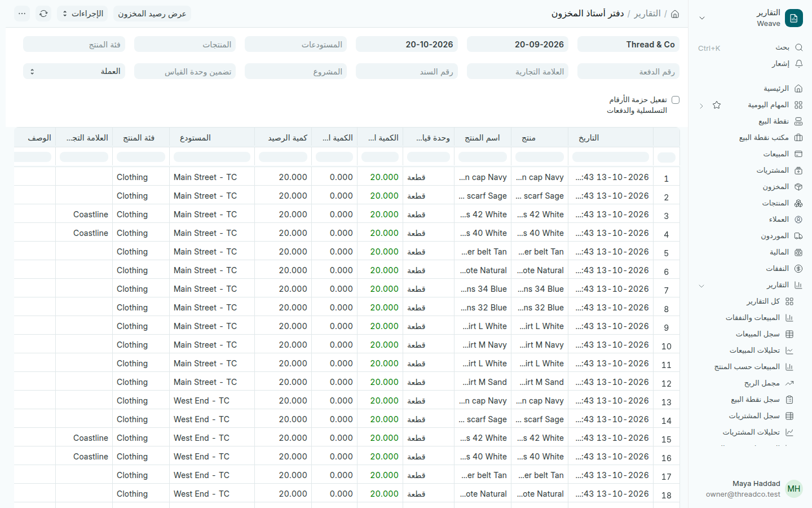Viewport: 812px width, 508px height.
Task: Open the الإجراءات actions dropdown
Action: click(x=82, y=14)
